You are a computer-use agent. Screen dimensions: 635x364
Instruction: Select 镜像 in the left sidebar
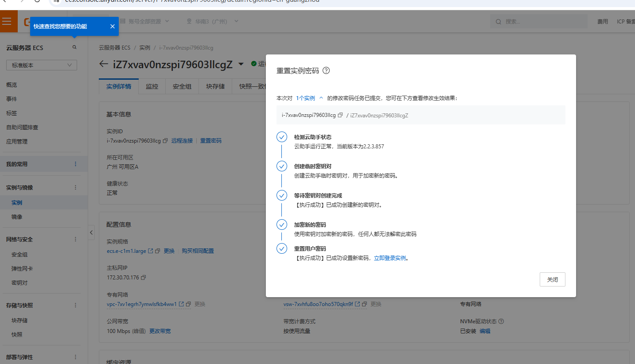(17, 217)
